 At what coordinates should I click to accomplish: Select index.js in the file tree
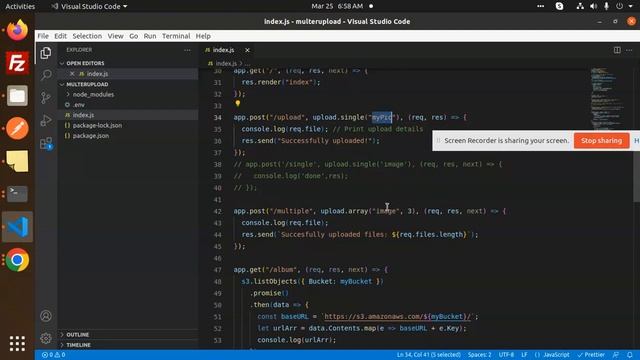tap(83, 115)
